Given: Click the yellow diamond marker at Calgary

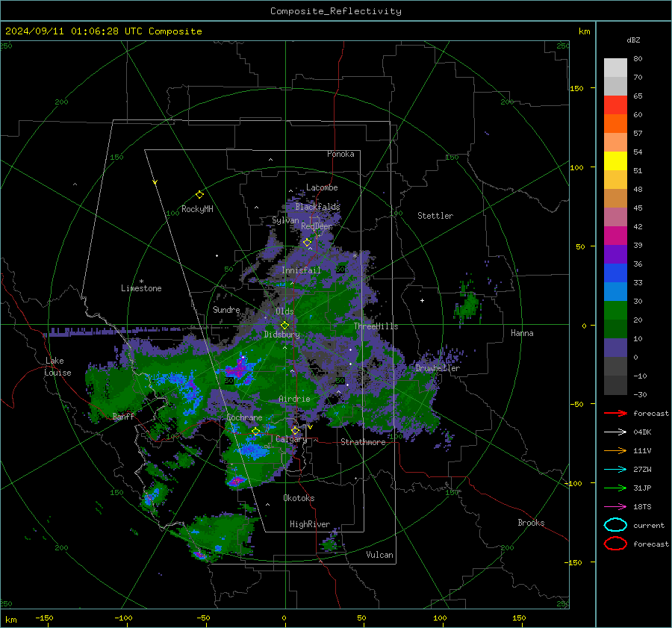Looking at the screenshot, I should pos(295,430).
